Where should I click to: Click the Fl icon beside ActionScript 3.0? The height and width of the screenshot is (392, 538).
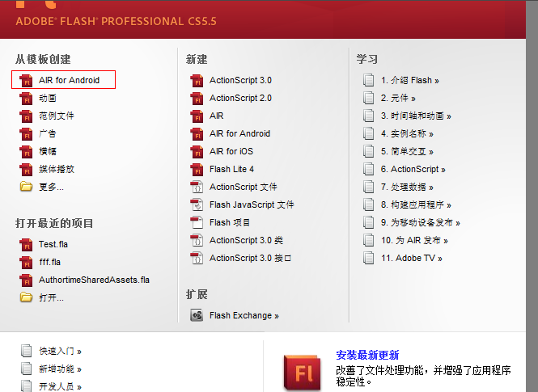click(197, 80)
